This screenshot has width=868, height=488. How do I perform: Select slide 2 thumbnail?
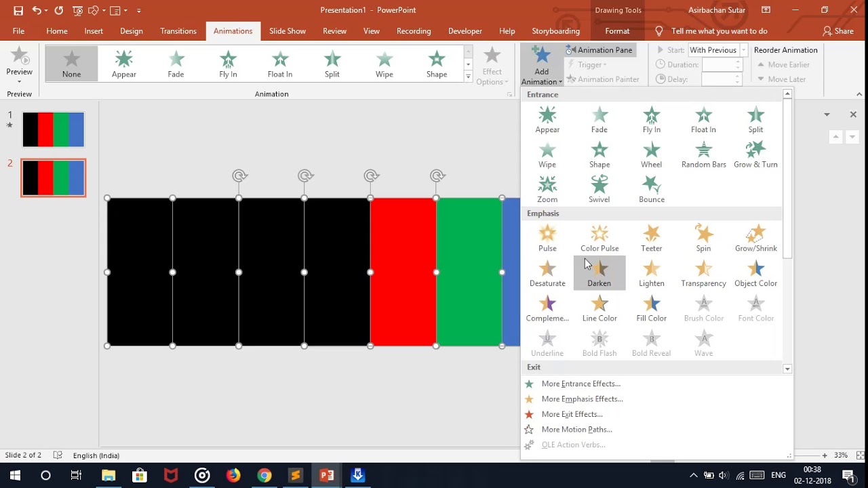point(54,178)
